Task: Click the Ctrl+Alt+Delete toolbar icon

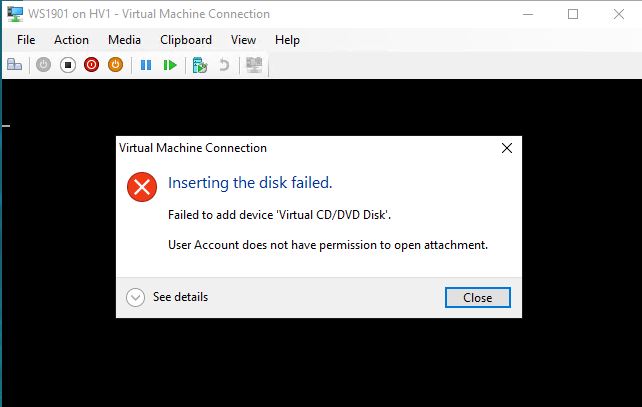Action: tap(14, 65)
